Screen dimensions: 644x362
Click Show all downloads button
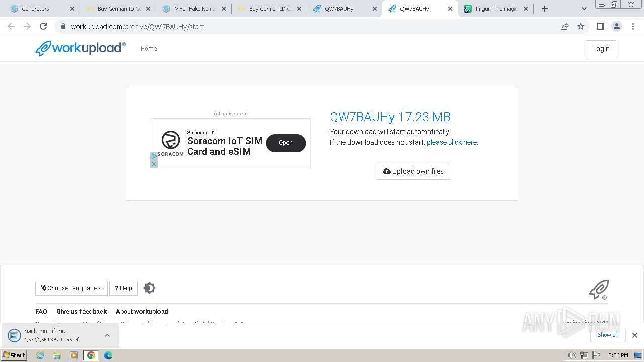pos(608,335)
